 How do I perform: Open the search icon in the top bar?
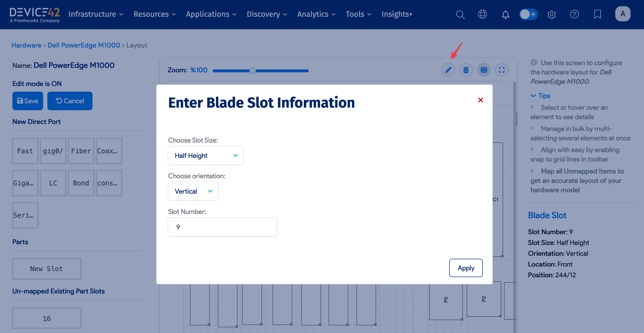click(460, 14)
